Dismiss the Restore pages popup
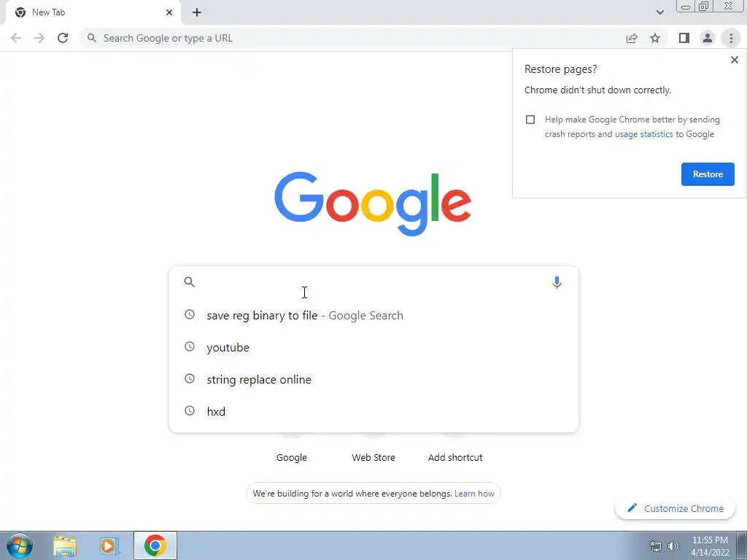The height and width of the screenshot is (560, 747). [734, 60]
